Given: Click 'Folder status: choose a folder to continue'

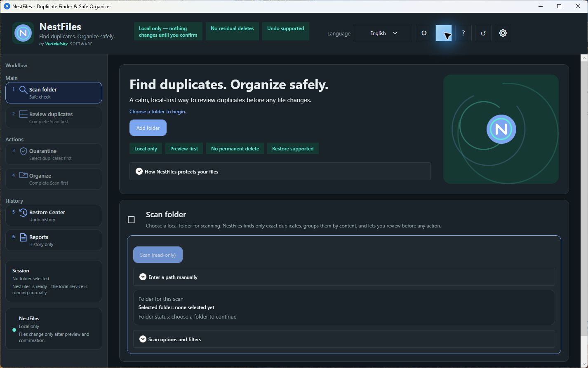Looking at the screenshot, I should click(x=188, y=317).
